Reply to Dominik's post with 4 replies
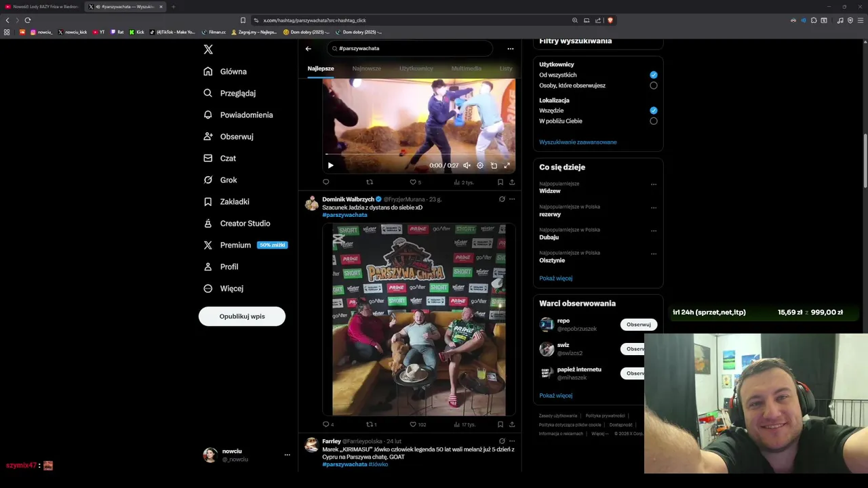The height and width of the screenshot is (488, 868). point(328,424)
